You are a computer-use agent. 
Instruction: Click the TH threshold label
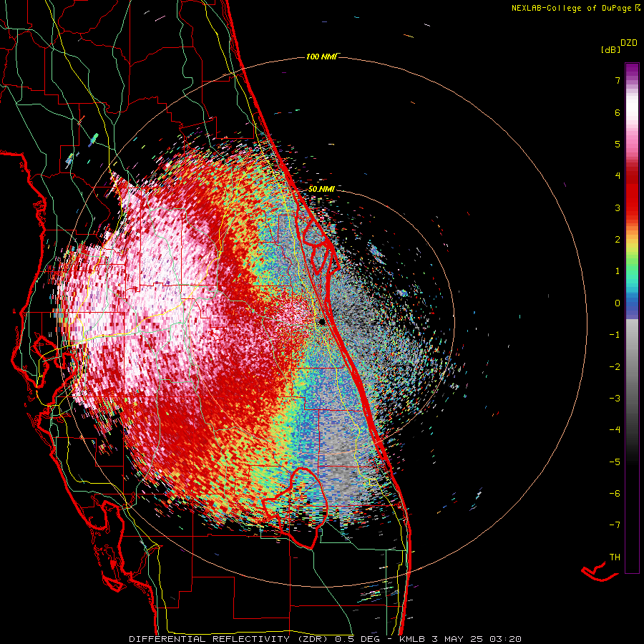(x=615, y=557)
